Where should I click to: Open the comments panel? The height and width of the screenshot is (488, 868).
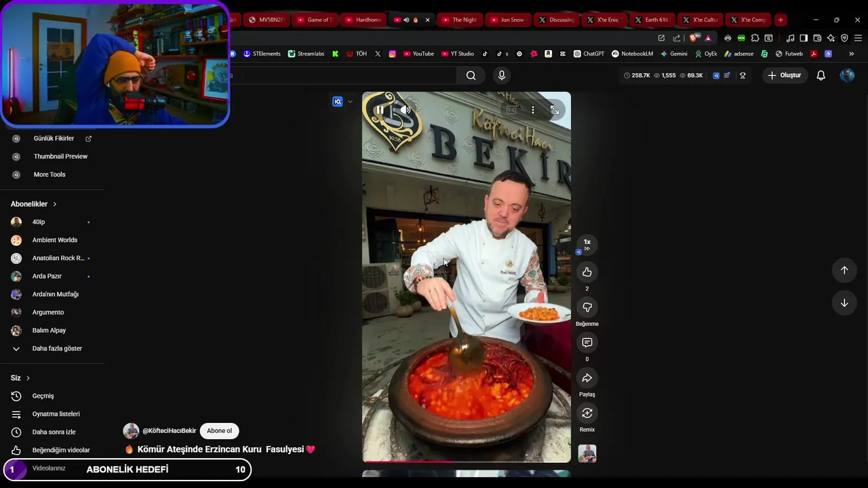point(587,342)
